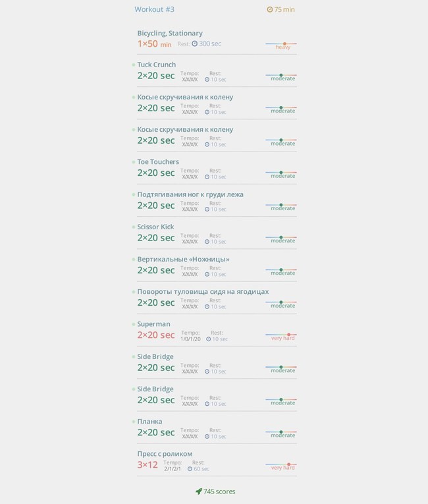Viewport: 428px width, 504px height.
Task: Click the rest clock icon under Tuck Crunch
Action: point(207,80)
